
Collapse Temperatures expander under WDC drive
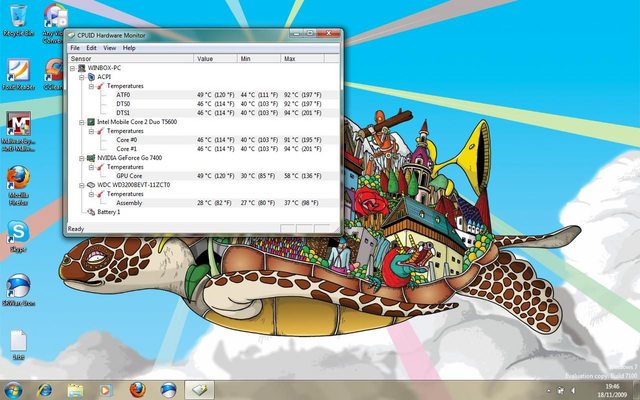[x=91, y=194]
